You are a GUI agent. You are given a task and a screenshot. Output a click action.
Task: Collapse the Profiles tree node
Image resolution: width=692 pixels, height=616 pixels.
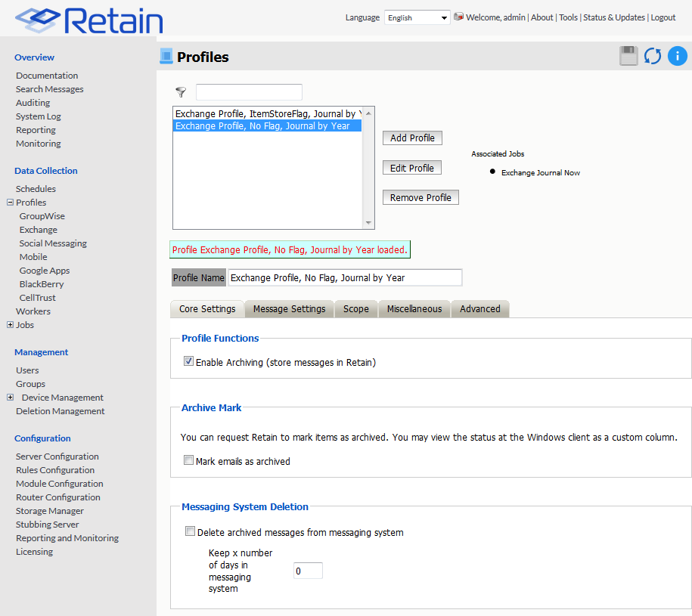click(10, 203)
